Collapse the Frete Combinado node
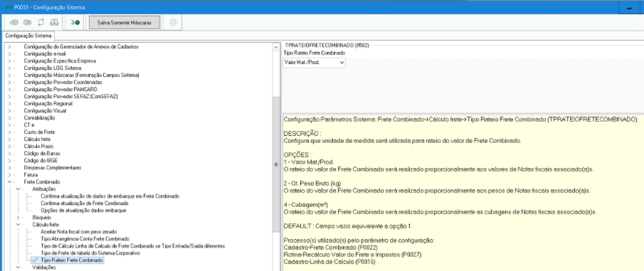This screenshot has height=271, width=644. click(x=9, y=182)
